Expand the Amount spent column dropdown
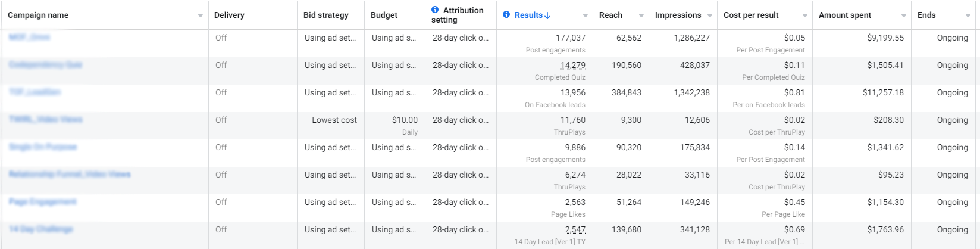 (x=904, y=15)
